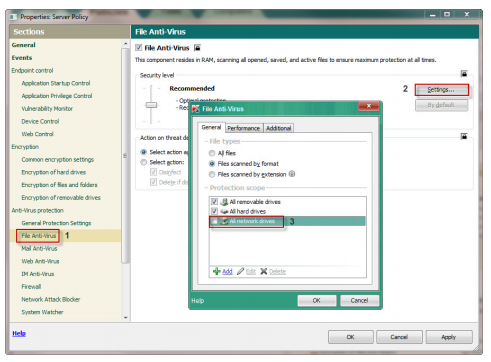This screenshot has width=491, height=362.
Task: Click Kaspersky icon in File Anti-Virus dialog title
Action: pos(196,109)
